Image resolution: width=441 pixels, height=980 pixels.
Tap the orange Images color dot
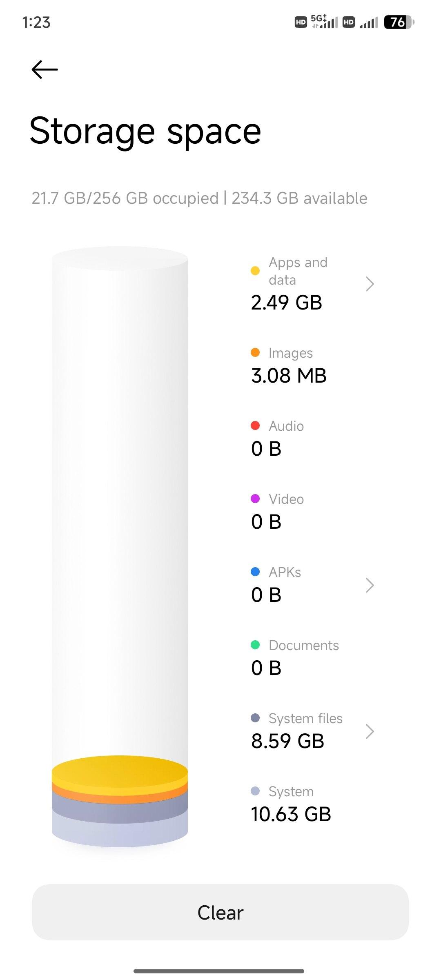tap(255, 353)
